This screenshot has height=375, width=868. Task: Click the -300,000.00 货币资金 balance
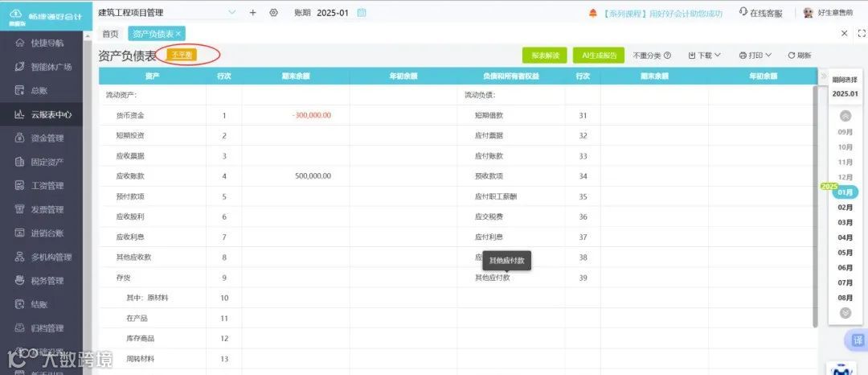312,115
